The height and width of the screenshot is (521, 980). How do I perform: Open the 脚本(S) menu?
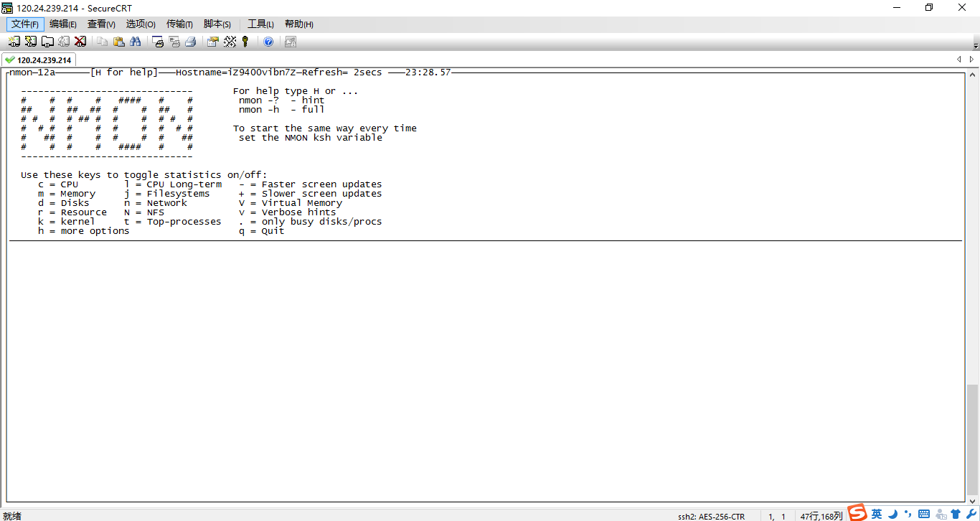click(x=217, y=24)
